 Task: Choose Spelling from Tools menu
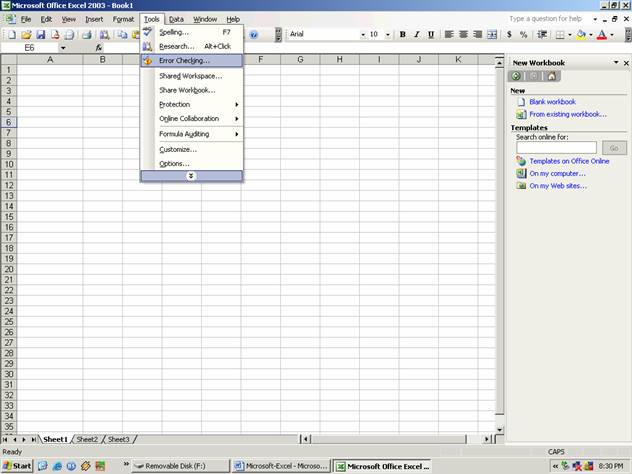coord(191,32)
